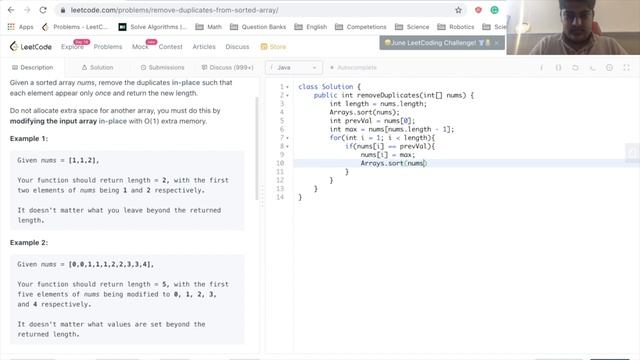Open the Contest nav item

coord(170,47)
